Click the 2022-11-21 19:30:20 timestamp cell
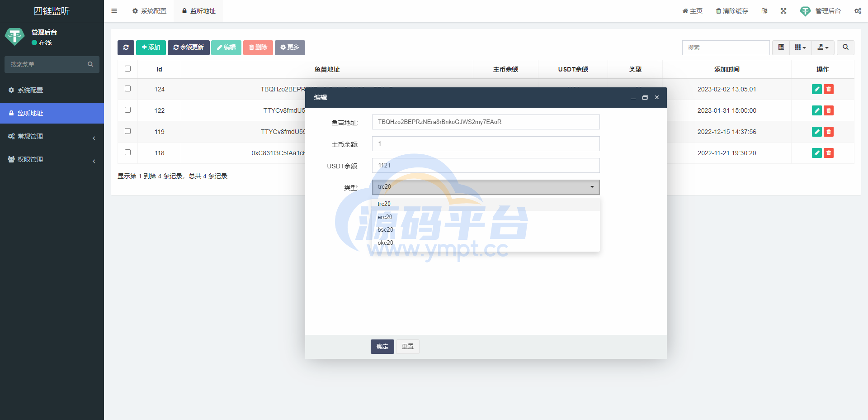Image resolution: width=868 pixels, height=420 pixels. point(726,153)
